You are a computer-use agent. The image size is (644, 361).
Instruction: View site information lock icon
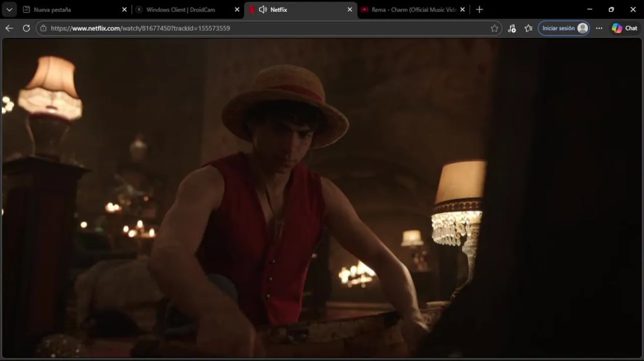coord(43,28)
